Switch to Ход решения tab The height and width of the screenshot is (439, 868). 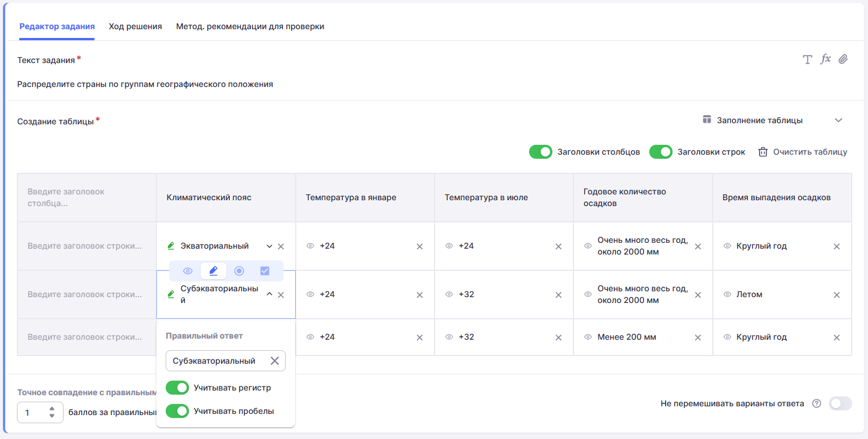pos(135,26)
